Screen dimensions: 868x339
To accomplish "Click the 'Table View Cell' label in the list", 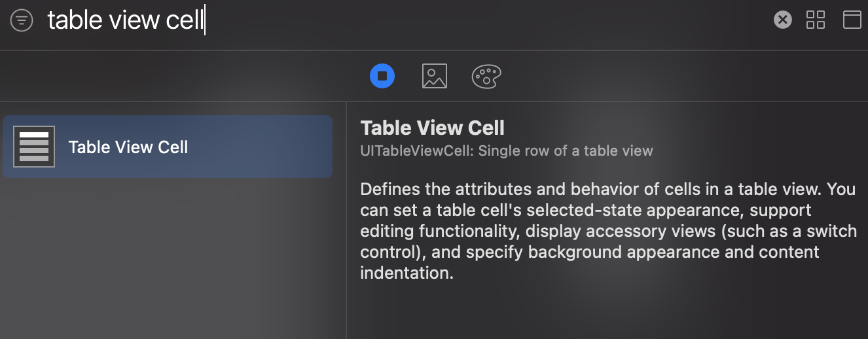I will (128, 147).
